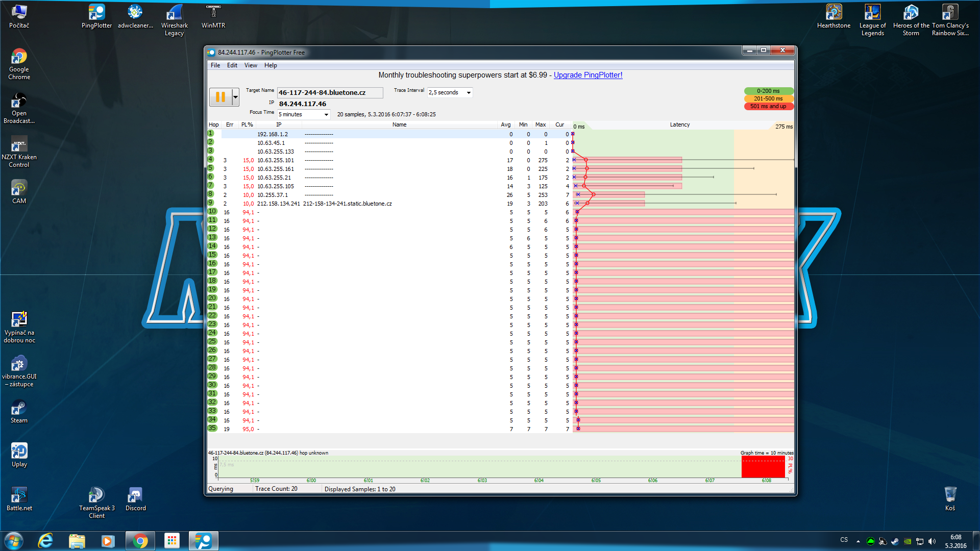Click the Chrome taskbar icon
The height and width of the screenshot is (551, 980).
140,541
